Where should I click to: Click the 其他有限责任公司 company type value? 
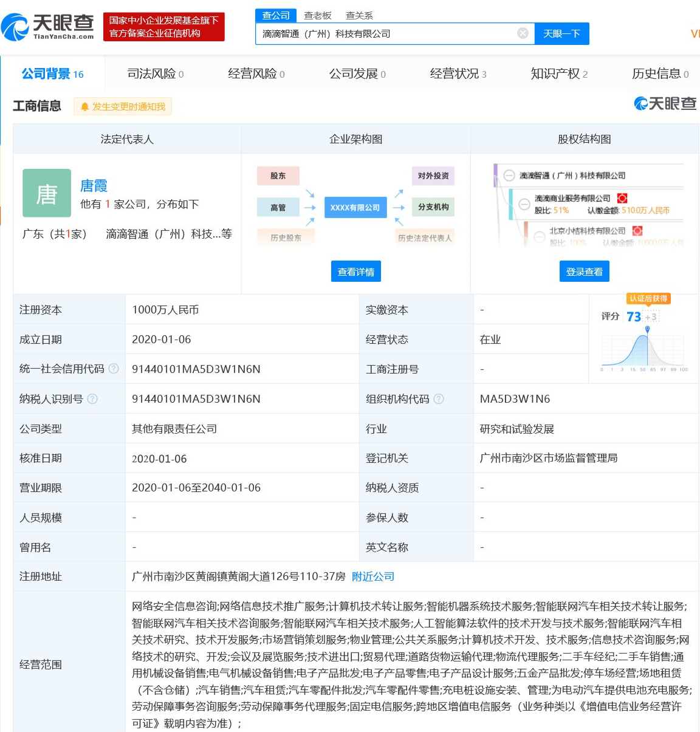(174, 428)
